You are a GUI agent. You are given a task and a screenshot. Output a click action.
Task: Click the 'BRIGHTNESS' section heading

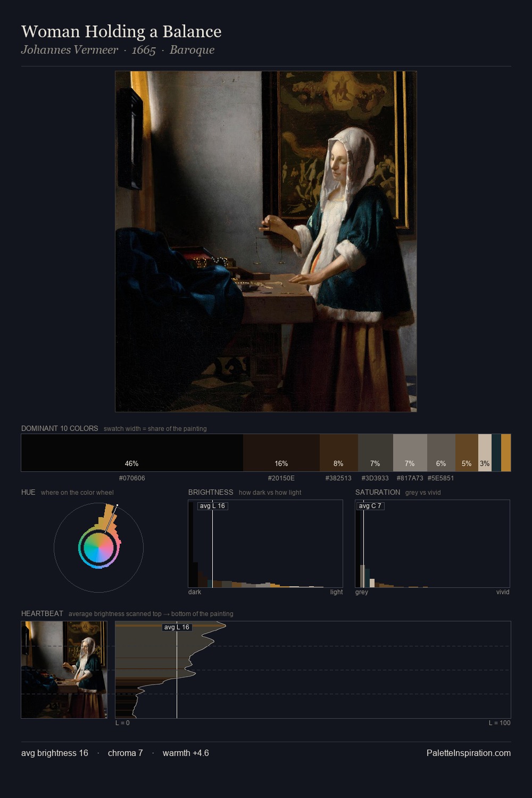pyautogui.click(x=211, y=492)
